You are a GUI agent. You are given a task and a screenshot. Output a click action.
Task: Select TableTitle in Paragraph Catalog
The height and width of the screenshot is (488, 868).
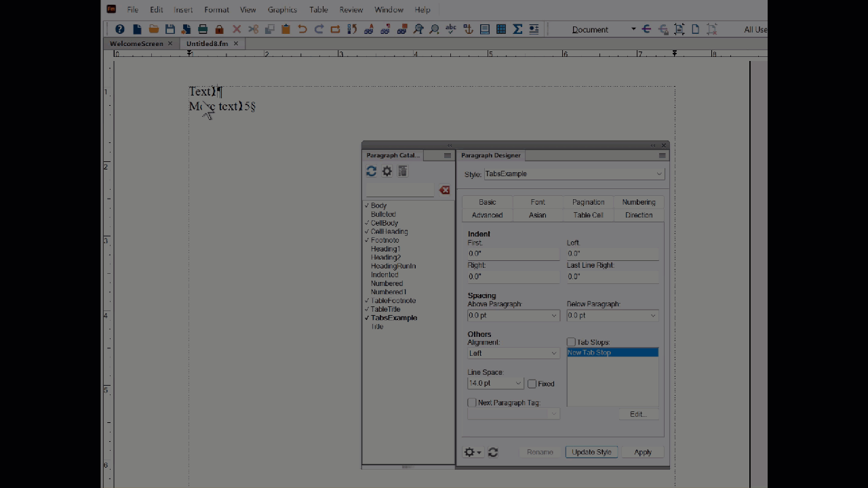coord(385,309)
